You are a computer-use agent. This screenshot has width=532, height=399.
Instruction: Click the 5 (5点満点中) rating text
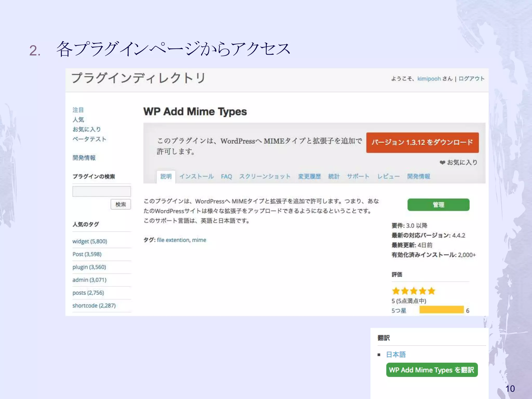coord(409,301)
